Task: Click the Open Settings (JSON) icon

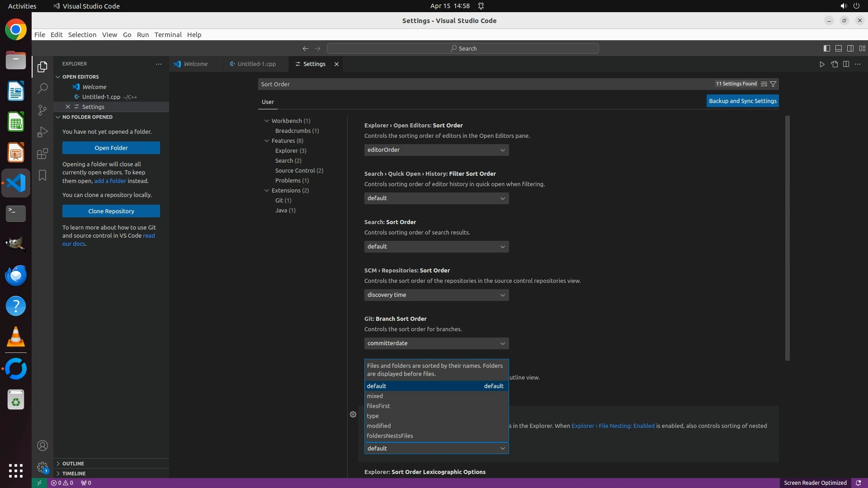Action: pyautogui.click(x=834, y=64)
